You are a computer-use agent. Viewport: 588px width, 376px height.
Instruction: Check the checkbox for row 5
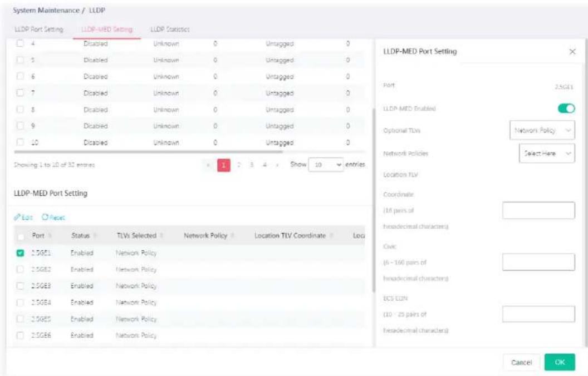click(x=20, y=60)
